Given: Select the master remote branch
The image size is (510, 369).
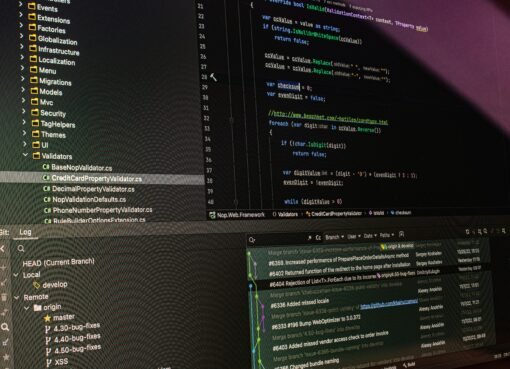Looking at the screenshot, I should pos(64,317).
